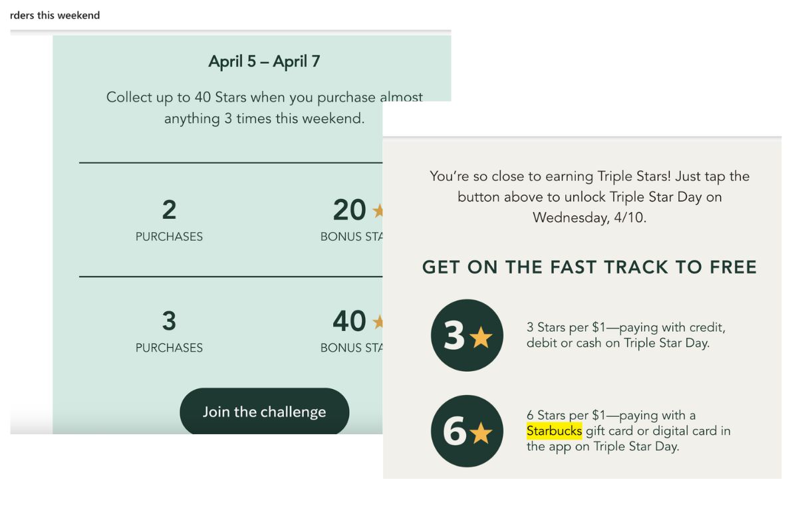The image size is (798, 532).
Task: Click the divider line above 2 purchases
Action: [x=231, y=162]
